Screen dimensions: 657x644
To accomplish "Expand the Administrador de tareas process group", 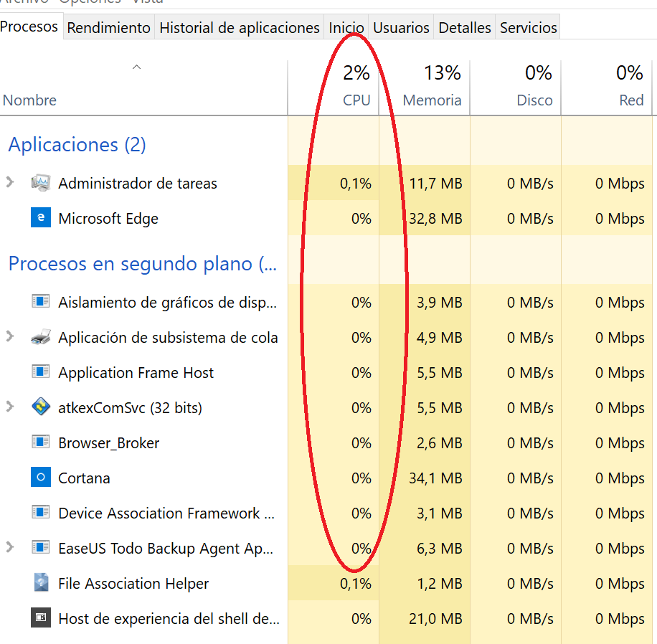I will tap(10, 182).
